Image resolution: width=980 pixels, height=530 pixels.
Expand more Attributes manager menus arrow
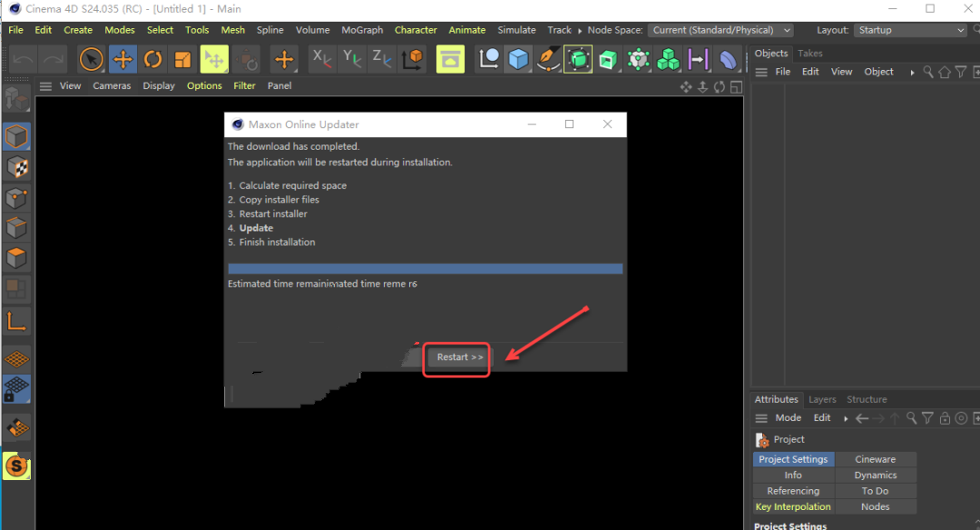pos(846,418)
